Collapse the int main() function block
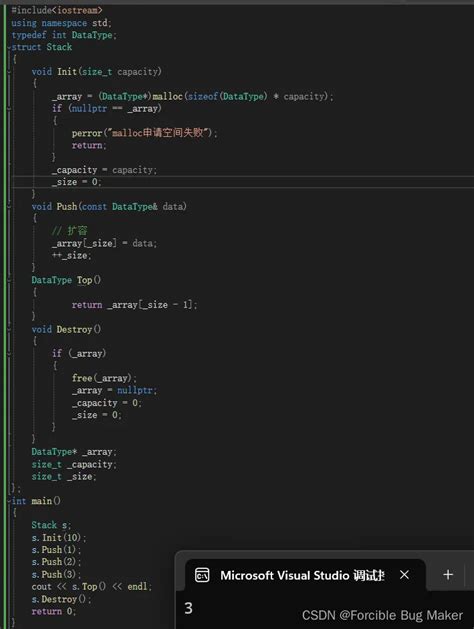Image resolution: width=474 pixels, height=629 pixels. [x=9, y=501]
